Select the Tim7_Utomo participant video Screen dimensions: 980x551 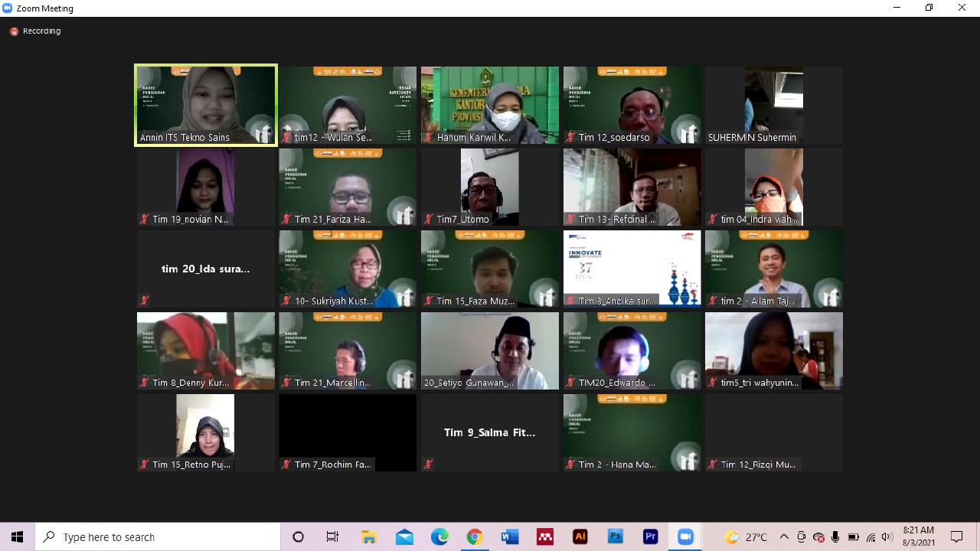[489, 187]
